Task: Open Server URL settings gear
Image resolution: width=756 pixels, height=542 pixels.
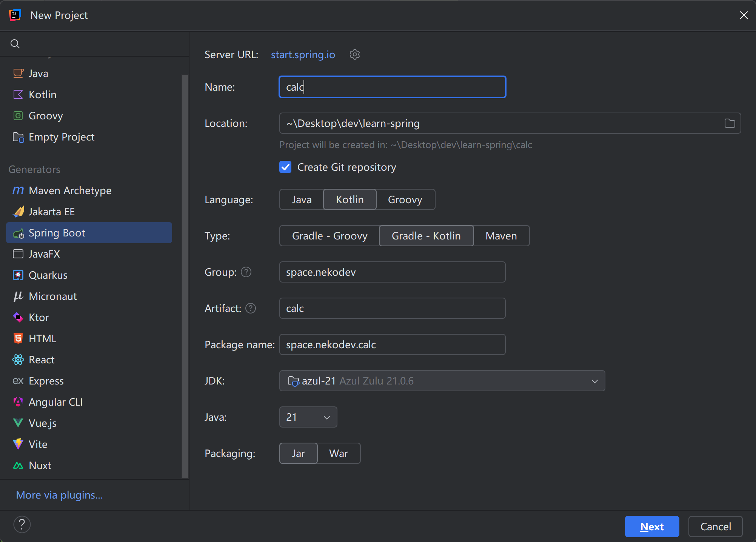Action: click(354, 54)
